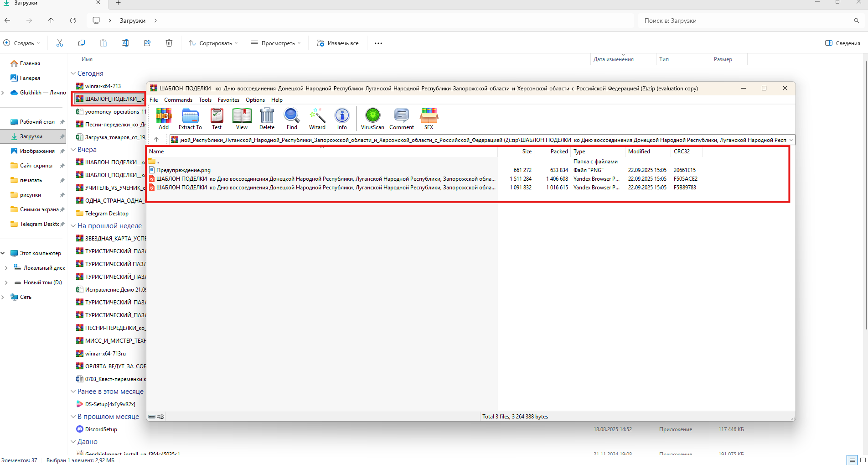The width and height of the screenshot is (868, 465).
Task: Click the Extract To toolbar icon
Action: [x=190, y=119]
